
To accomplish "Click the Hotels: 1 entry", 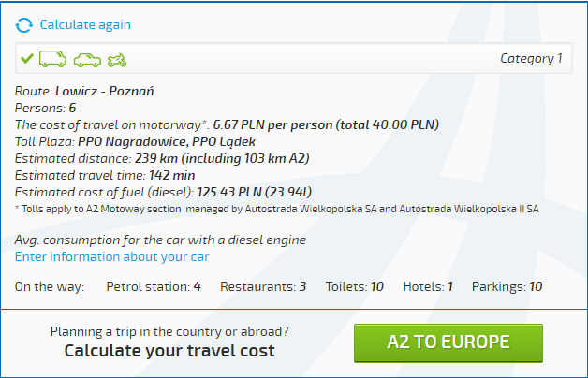I will 428,286.
